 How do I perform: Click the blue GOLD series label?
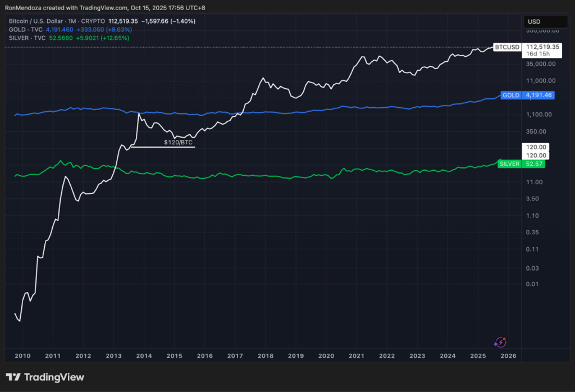point(510,95)
